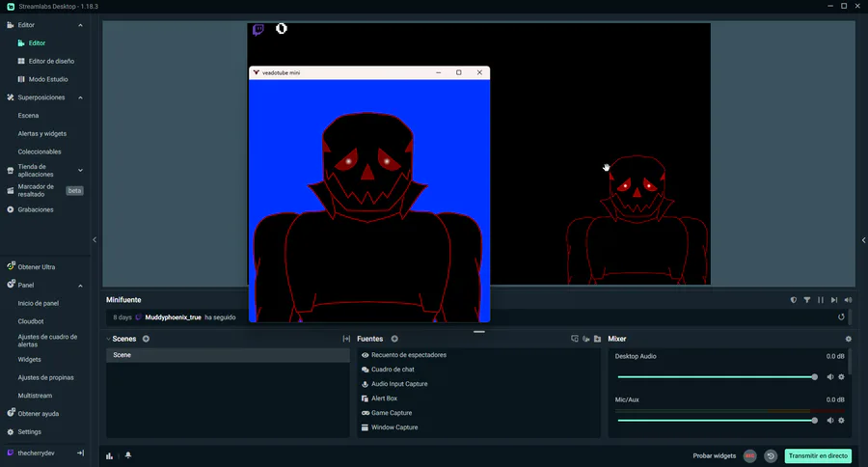Adjust the Desktop Audio volume slider
The width and height of the screenshot is (868, 467).
click(x=717, y=376)
